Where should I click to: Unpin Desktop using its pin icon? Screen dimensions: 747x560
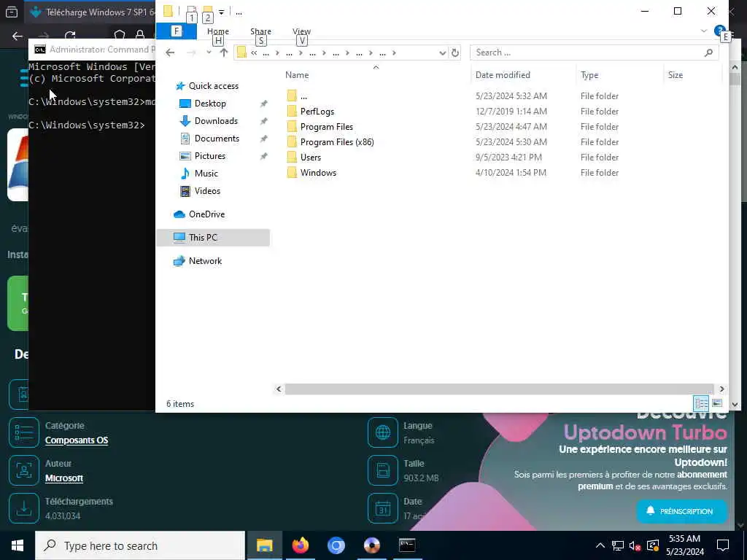[x=263, y=104]
